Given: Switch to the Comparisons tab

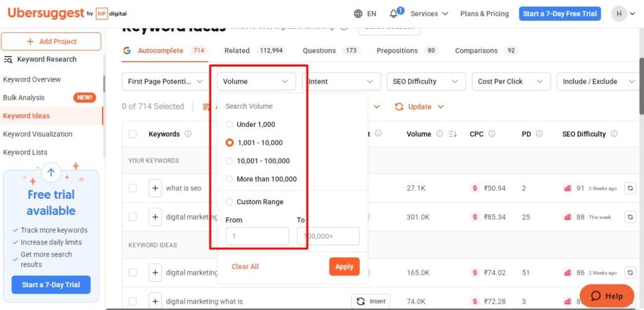Looking at the screenshot, I should click(x=487, y=50).
